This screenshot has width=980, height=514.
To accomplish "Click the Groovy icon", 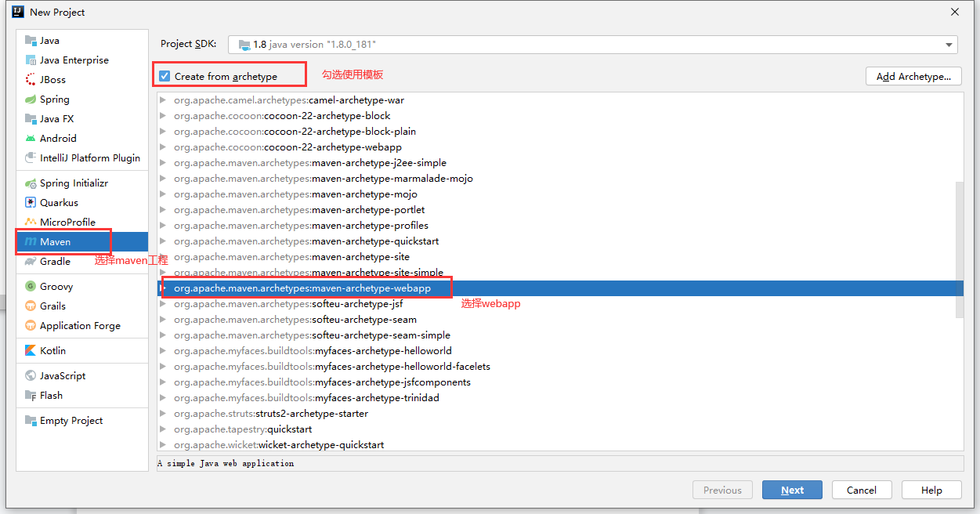I will tap(31, 287).
